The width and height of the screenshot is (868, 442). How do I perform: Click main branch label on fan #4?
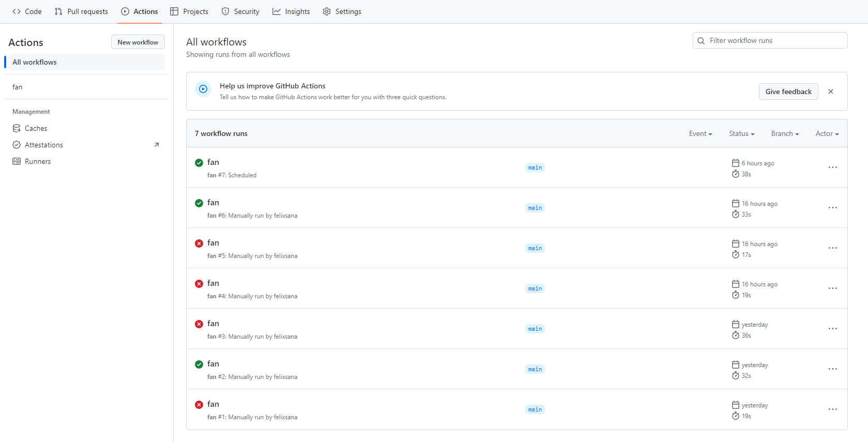(535, 288)
